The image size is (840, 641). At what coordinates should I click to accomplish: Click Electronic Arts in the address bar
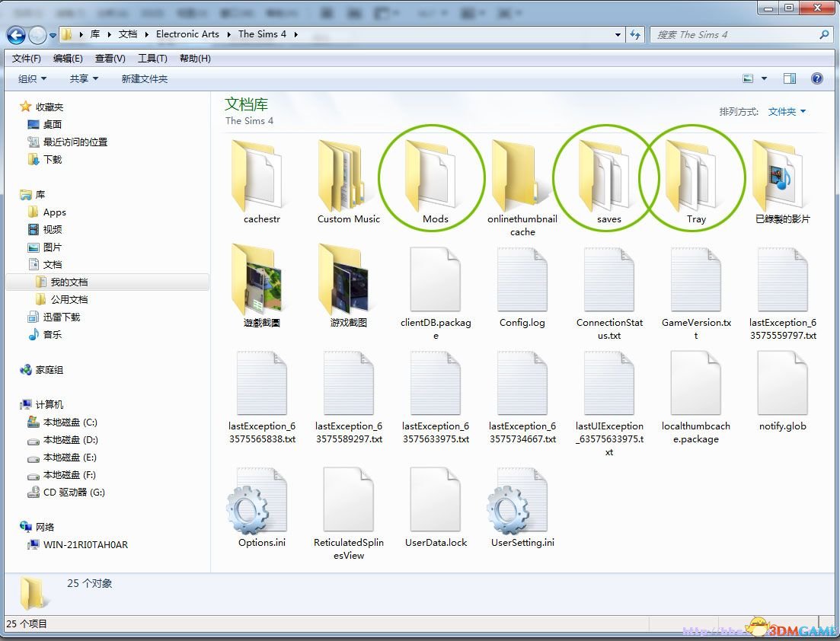pos(187,34)
